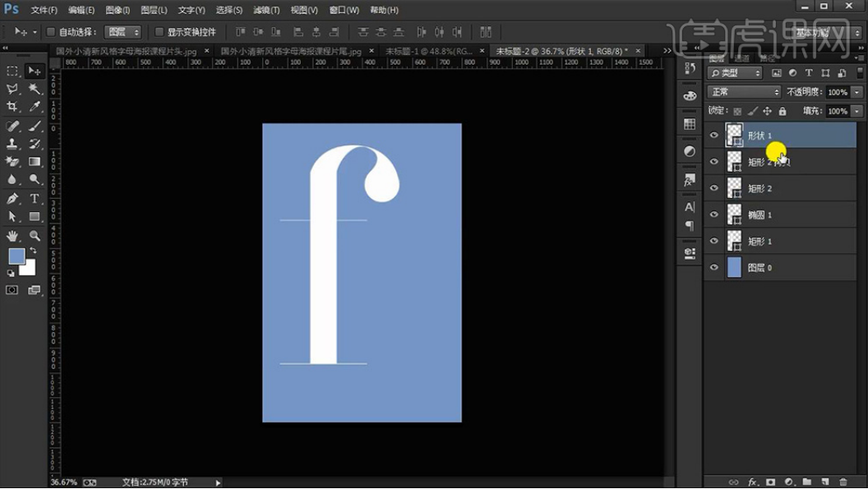The image size is (868, 489).
Task: Enable the 自动选择 checkbox
Action: 51,32
